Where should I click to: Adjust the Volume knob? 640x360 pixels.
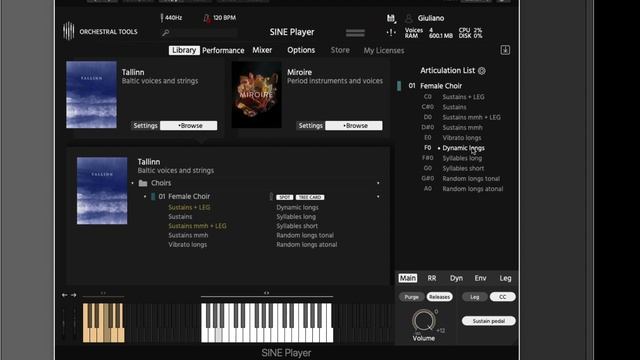[424, 320]
